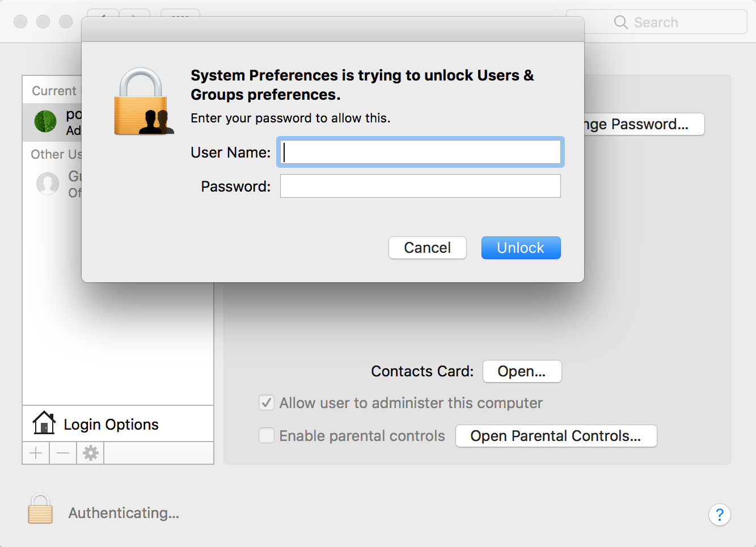Screen dimensions: 756x547
Task: Focus the User Name field
Action: pos(420,152)
